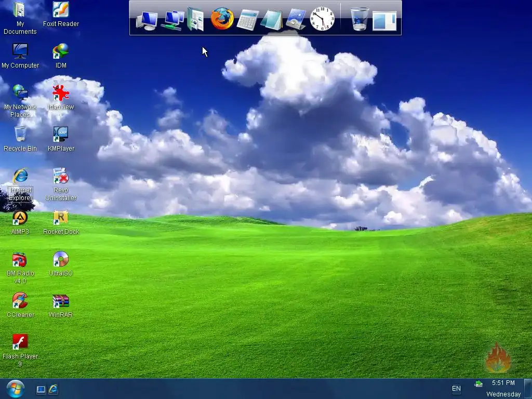The image size is (532, 399).
Task: Select the Rocket Dock shortcut
Action: click(61, 222)
